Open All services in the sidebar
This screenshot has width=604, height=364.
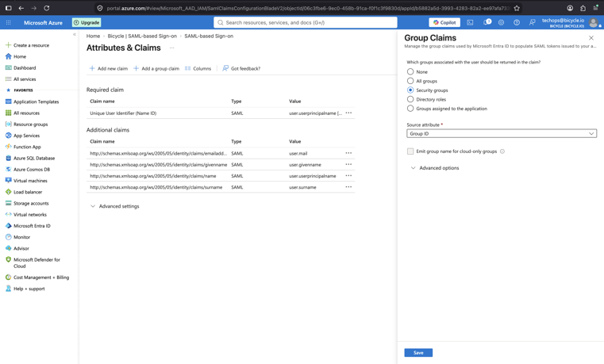coord(21,79)
